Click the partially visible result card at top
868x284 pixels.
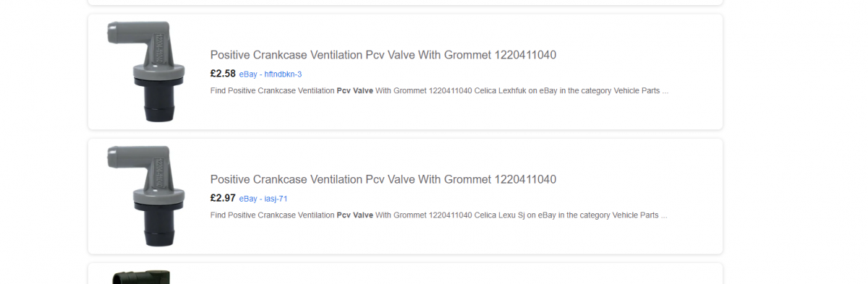pos(405,2)
